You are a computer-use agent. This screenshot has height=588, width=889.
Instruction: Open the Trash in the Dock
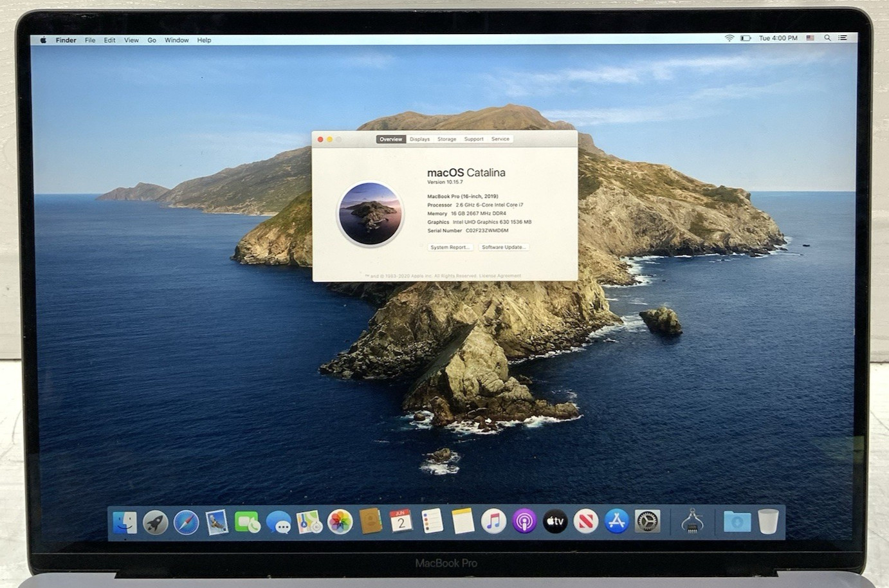[x=768, y=522]
